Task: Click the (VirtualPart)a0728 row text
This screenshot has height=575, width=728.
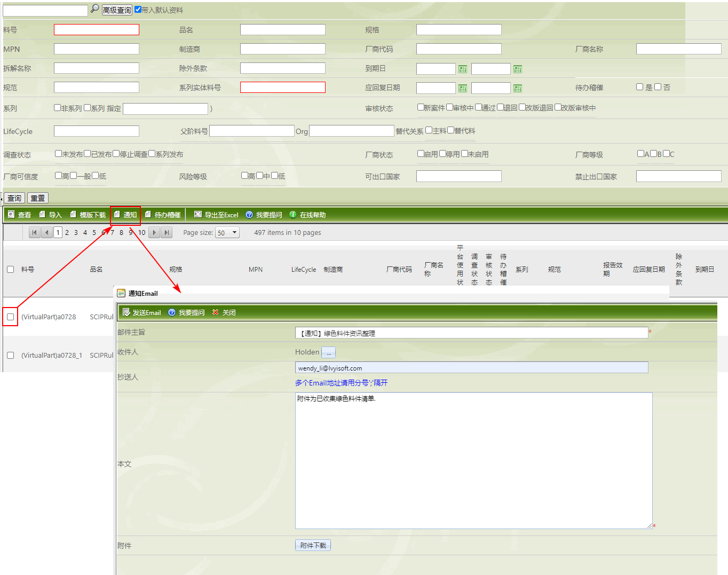Action: [x=49, y=317]
